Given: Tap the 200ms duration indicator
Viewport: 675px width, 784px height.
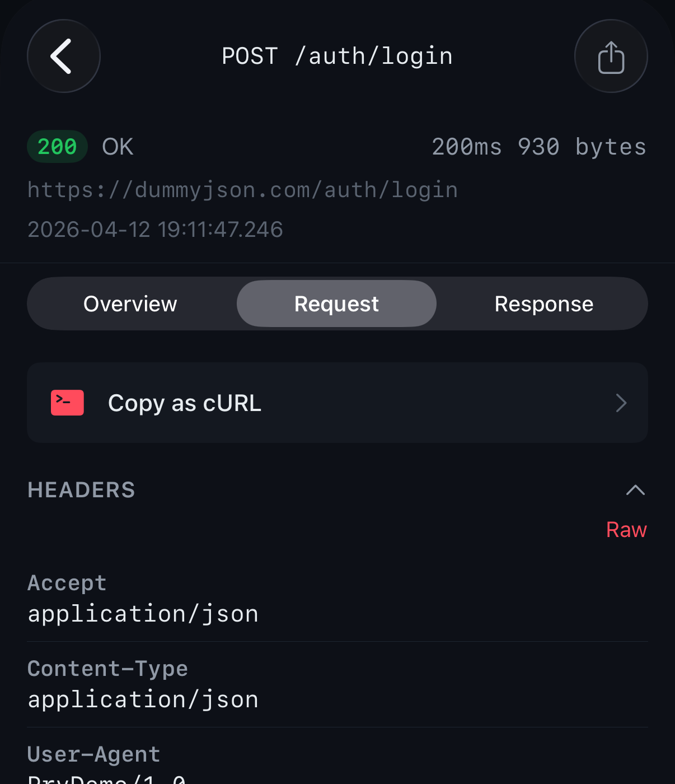Looking at the screenshot, I should pyautogui.click(x=467, y=146).
